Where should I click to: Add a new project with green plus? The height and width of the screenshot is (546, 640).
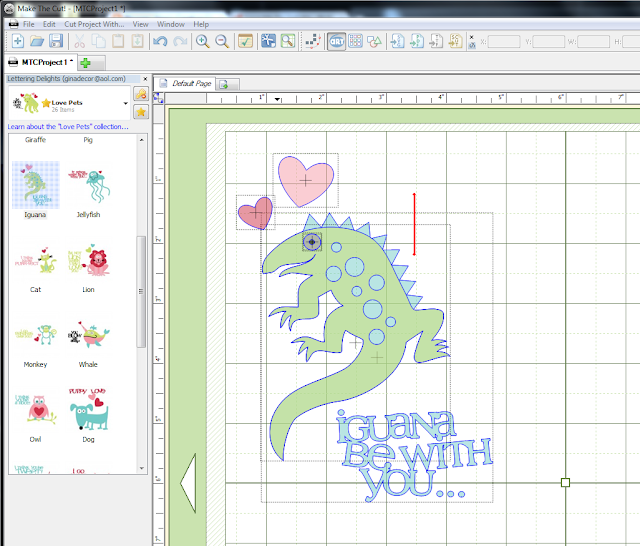pyautogui.click(x=85, y=63)
